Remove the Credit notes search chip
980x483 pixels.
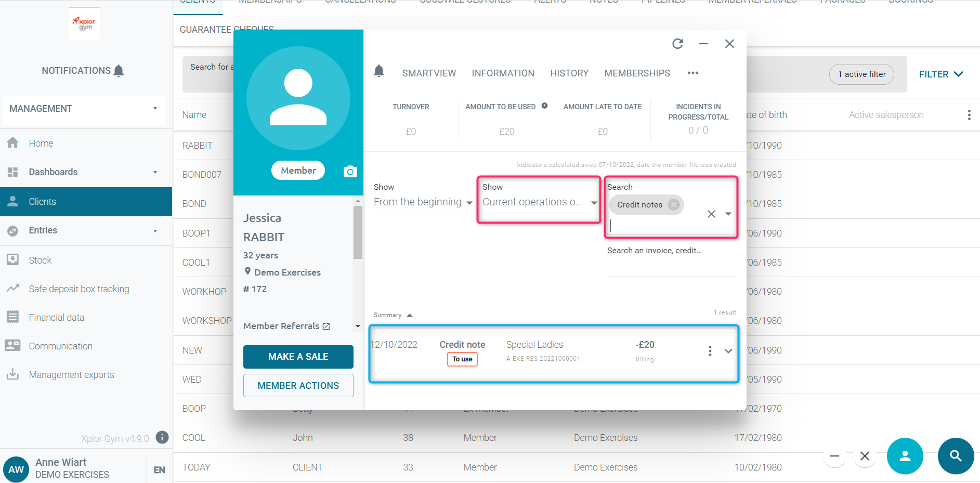pyautogui.click(x=674, y=204)
